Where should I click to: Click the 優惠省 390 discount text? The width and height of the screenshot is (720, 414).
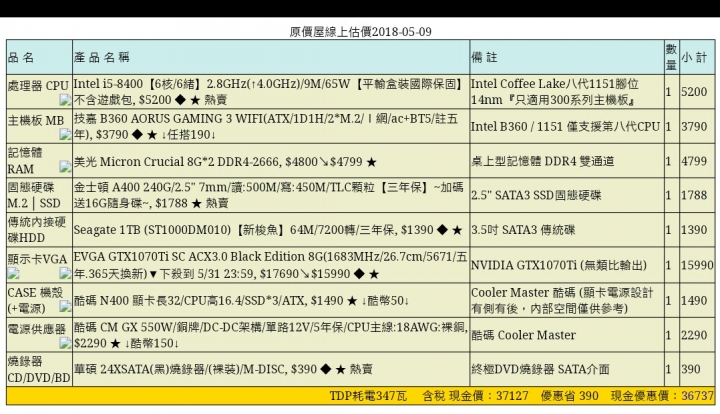(x=569, y=396)
